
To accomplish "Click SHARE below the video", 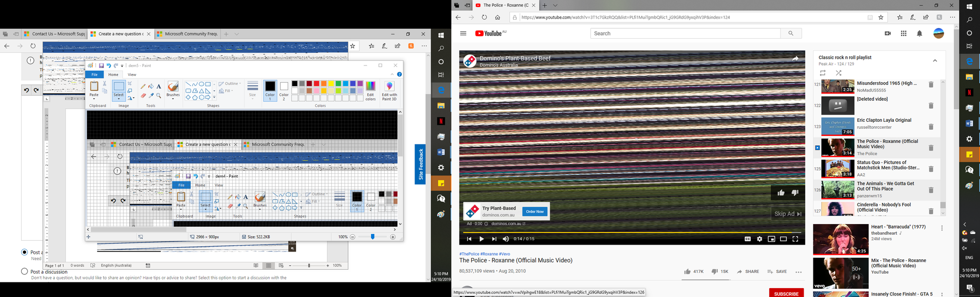I will point(748,272).
